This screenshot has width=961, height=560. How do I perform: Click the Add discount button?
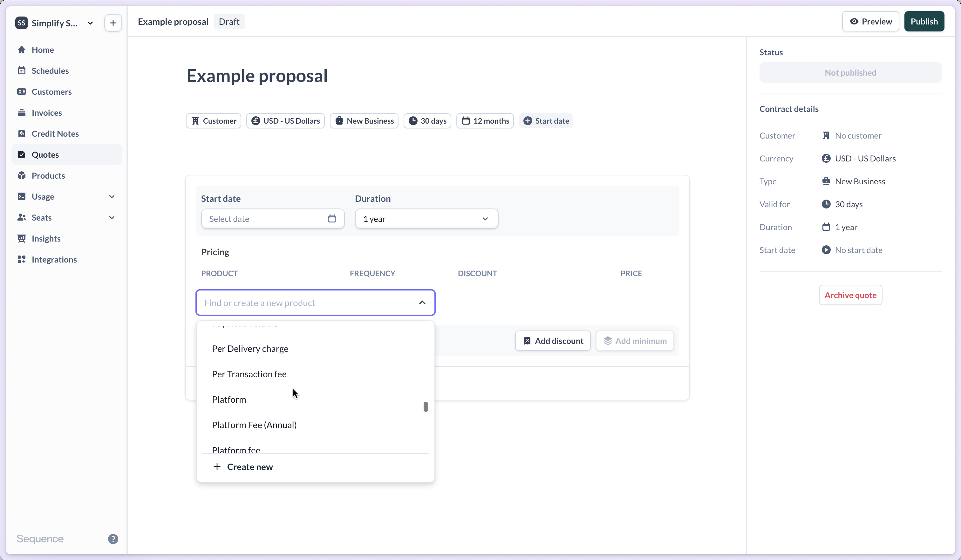click(553, 341)
